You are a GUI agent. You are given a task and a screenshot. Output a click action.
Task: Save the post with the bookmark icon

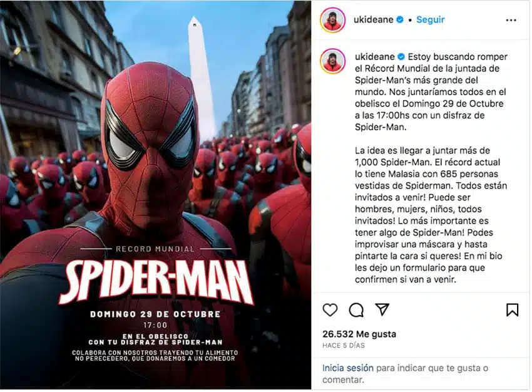513,310
